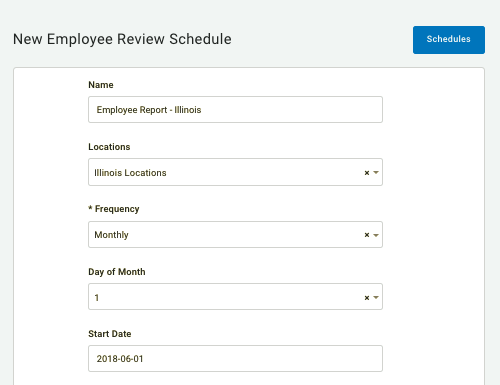Select the Start Date label
The width and height of the screenshot is (500, 385).
click(110, 334)
